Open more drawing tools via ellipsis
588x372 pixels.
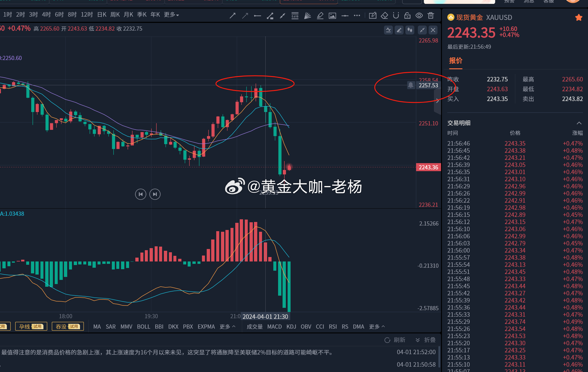pos(357,15)
